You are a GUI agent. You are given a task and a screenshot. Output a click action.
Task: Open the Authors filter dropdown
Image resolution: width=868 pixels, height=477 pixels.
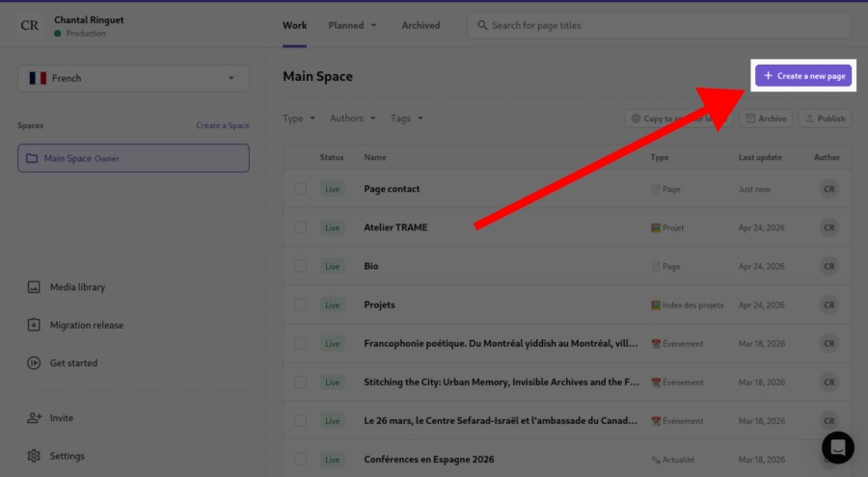pyautogui.click(x=353, y=118)
